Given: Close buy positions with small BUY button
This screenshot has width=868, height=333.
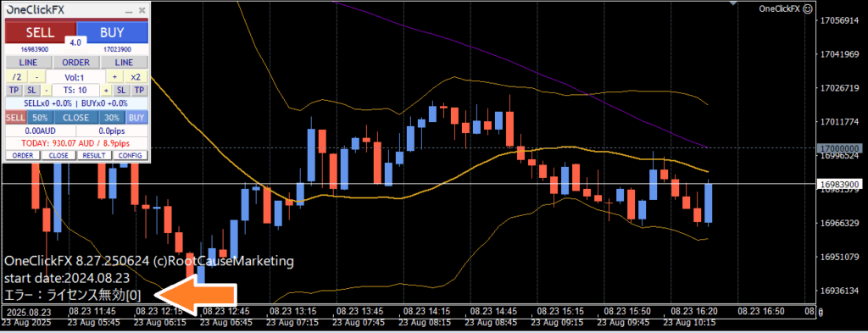Looking at the screenshot, I should pos(137,117).
